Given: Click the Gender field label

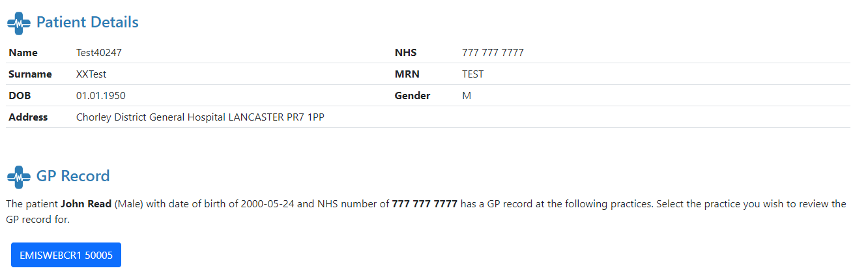Looking at the screenshot, I should click(x=412, y=96).
